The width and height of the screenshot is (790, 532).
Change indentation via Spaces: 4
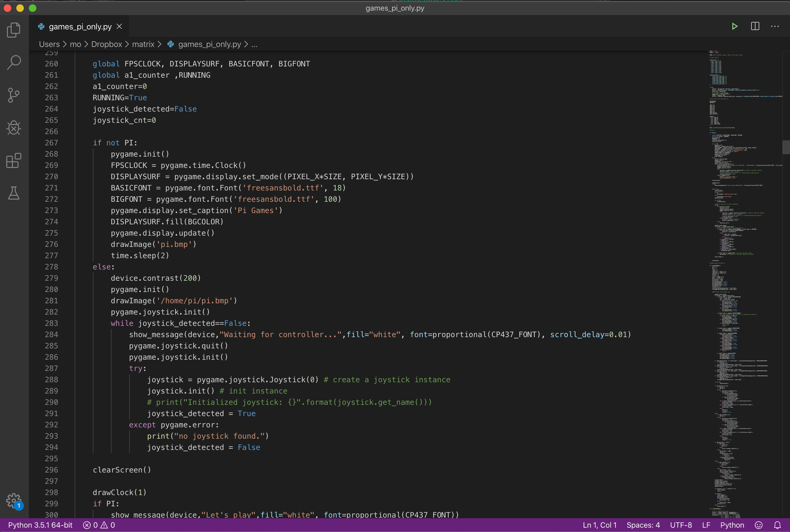[x=643, y=525]
